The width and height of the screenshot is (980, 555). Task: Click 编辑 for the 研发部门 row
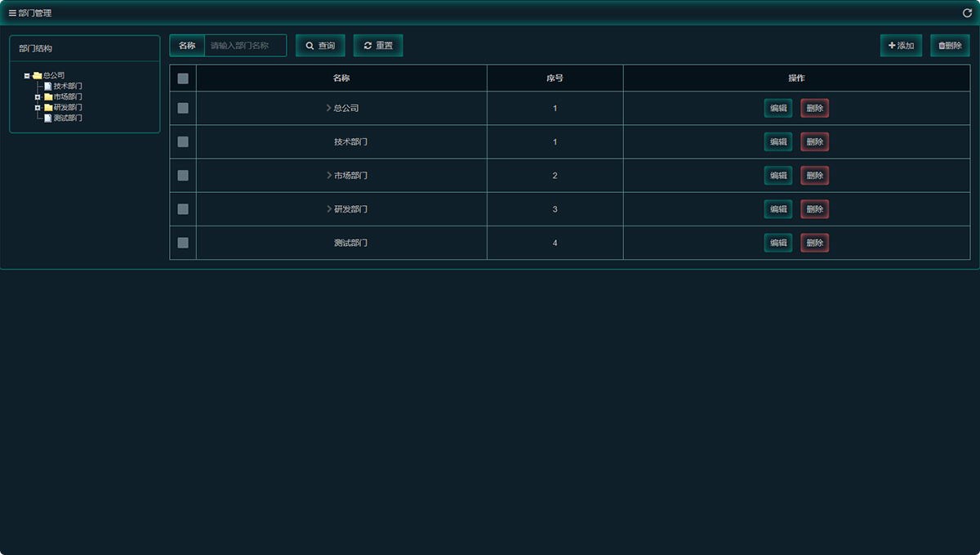(778, 209)
